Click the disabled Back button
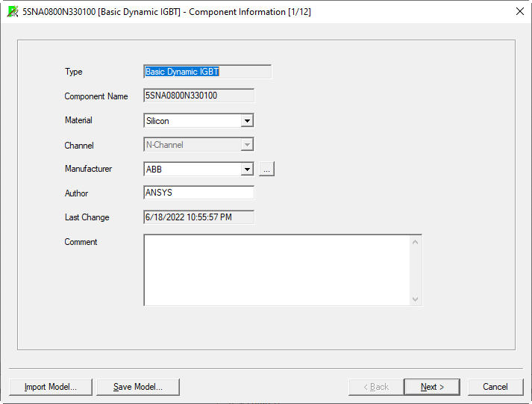 [376, 387]
